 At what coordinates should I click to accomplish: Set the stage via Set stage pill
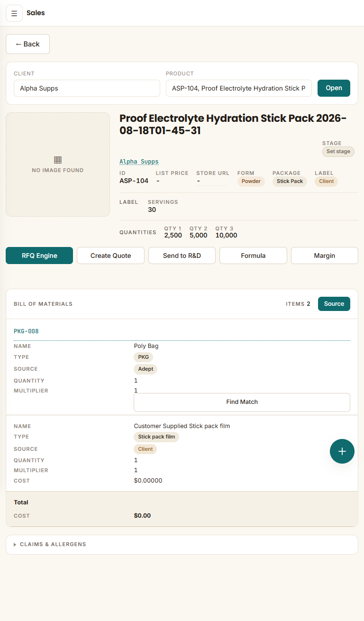[338, 152]
